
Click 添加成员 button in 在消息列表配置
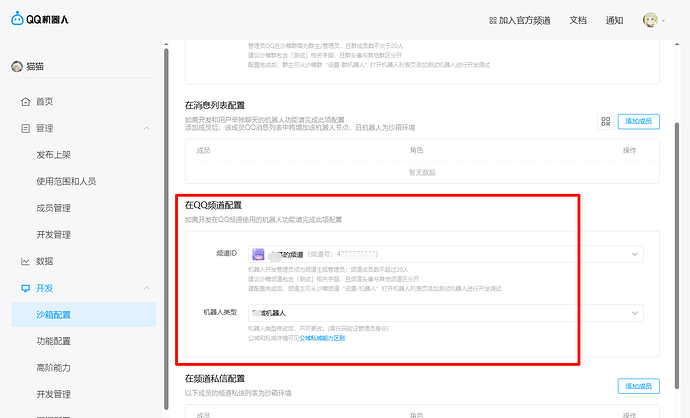pyautogui.click(x=639, y=121)
